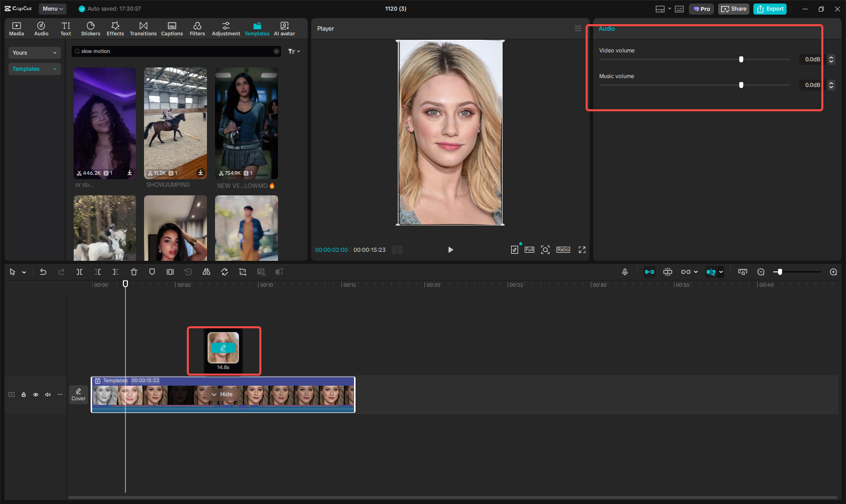This screenshot has height=504, width=846.
Task: Open the voice-over recording microphone tool
Action: (624, 271)
